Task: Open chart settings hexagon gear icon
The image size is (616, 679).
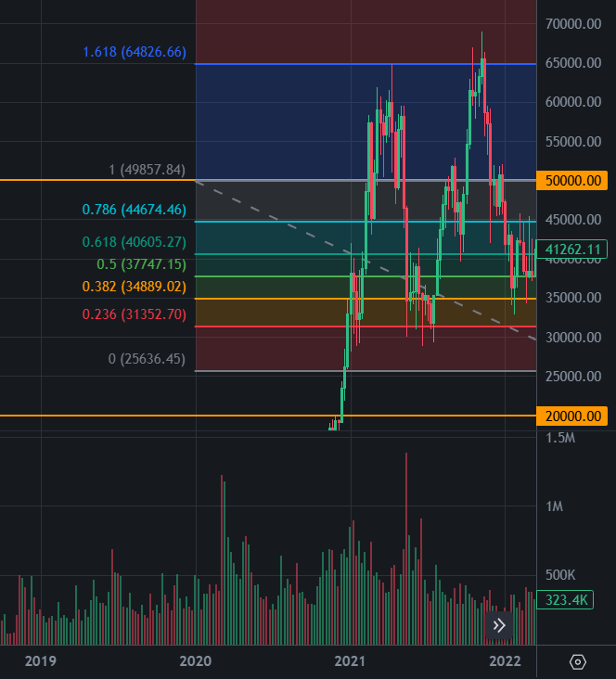Action: [x=577, y=661]
